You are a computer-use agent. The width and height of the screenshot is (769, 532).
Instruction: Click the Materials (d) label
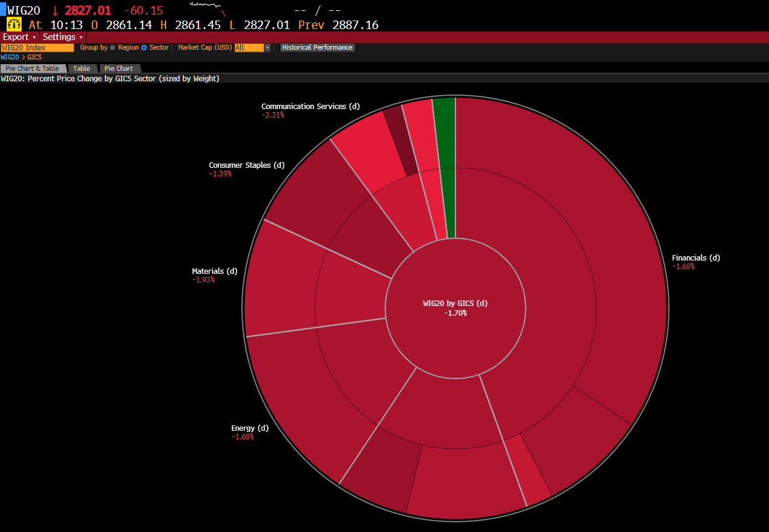pyautogui.click(x=215, y=271)
